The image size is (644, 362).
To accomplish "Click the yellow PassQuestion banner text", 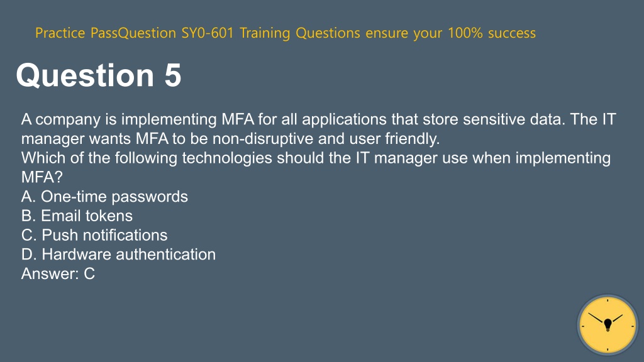I will [x=286, y=33].
